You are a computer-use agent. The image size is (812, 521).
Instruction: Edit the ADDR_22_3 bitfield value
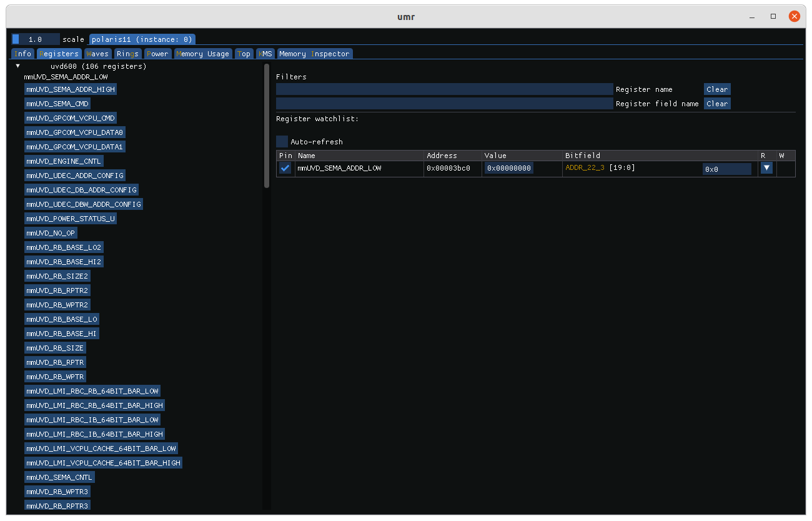click(x=726, y=169)
